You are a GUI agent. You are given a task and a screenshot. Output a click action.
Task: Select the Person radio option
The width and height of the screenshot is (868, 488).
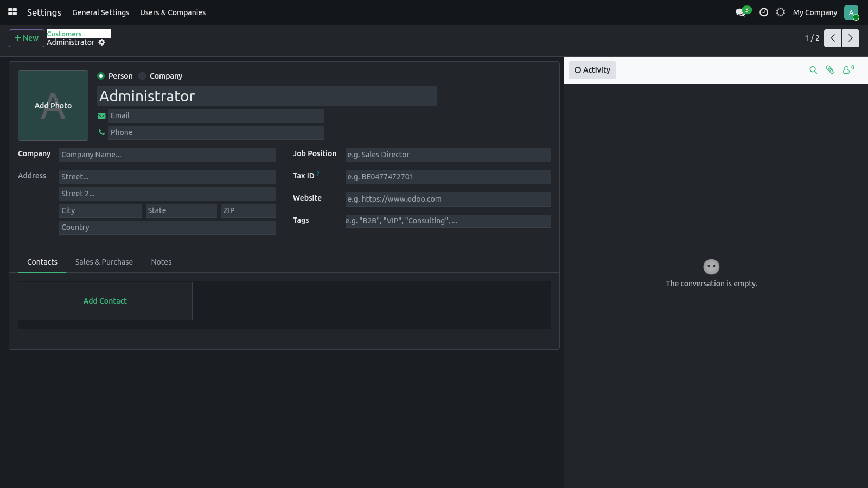pyautogui.click(x=101, y=76)
